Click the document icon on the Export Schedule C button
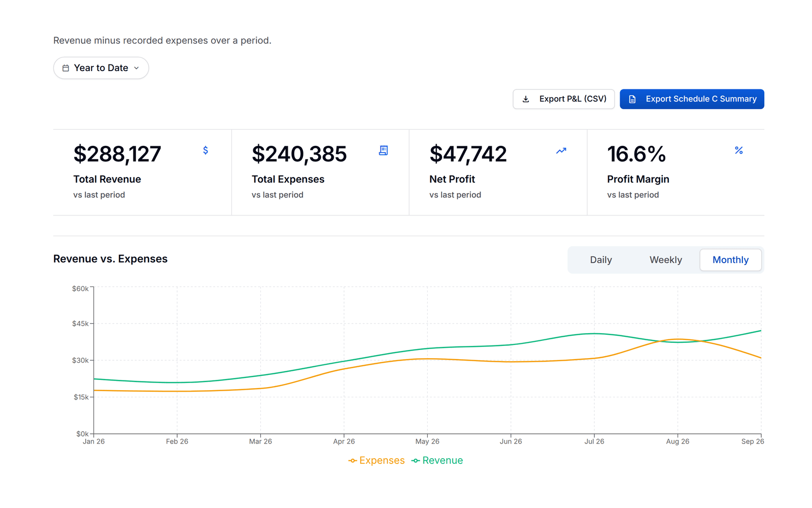Image resolution: width=812 pixels, height=508 pixels. point(632,99)
